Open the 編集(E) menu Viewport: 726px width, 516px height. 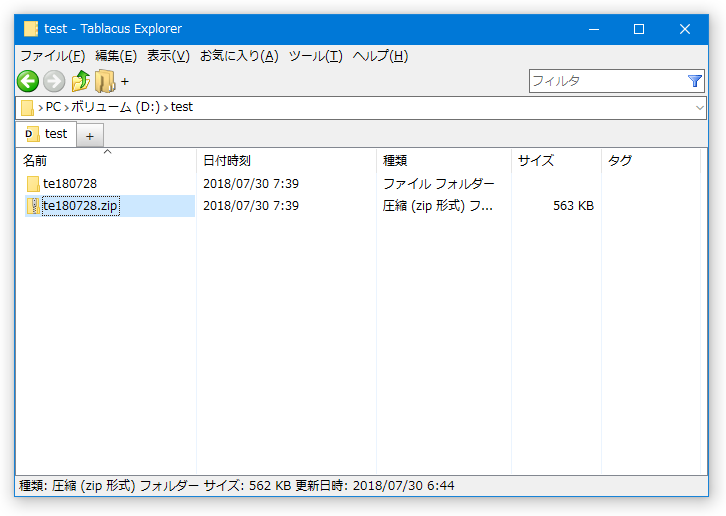tap(116, 56)
